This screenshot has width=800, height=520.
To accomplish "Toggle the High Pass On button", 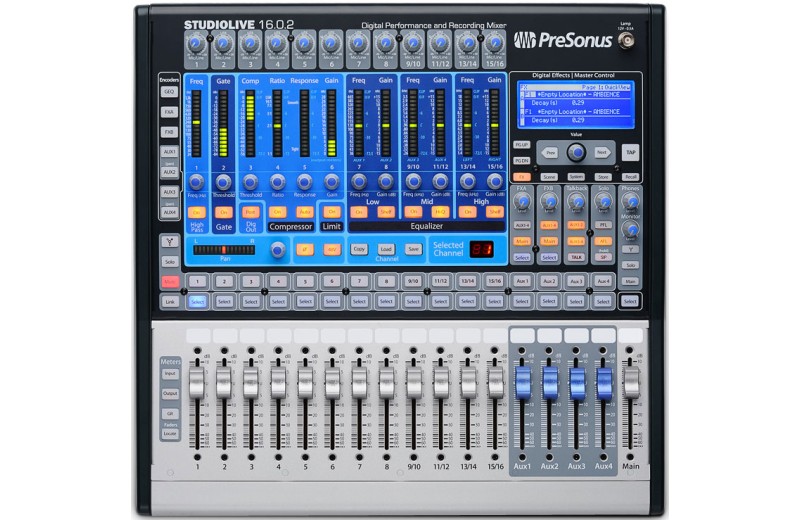I will (196, 212).
